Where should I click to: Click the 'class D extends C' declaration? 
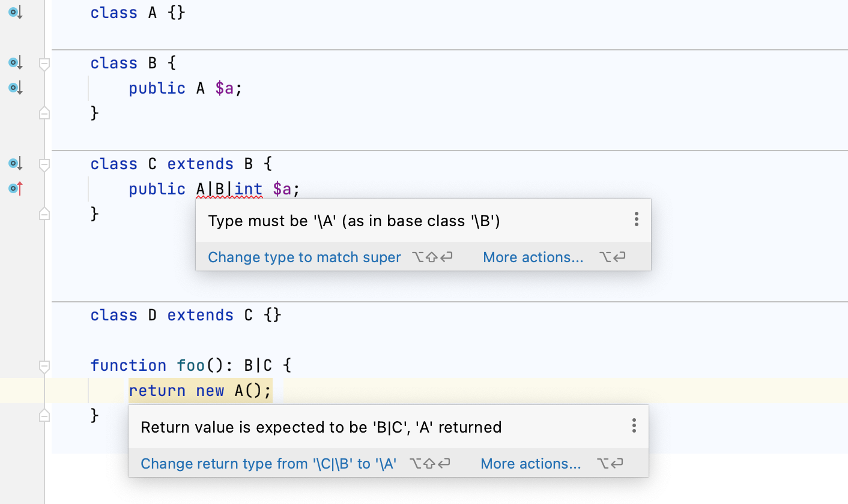[174, 314]
